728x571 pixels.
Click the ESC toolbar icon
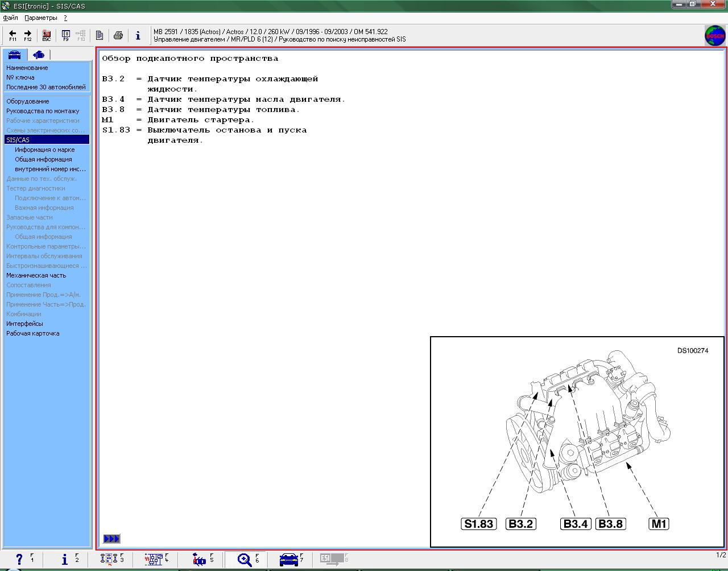coord(47,35)
